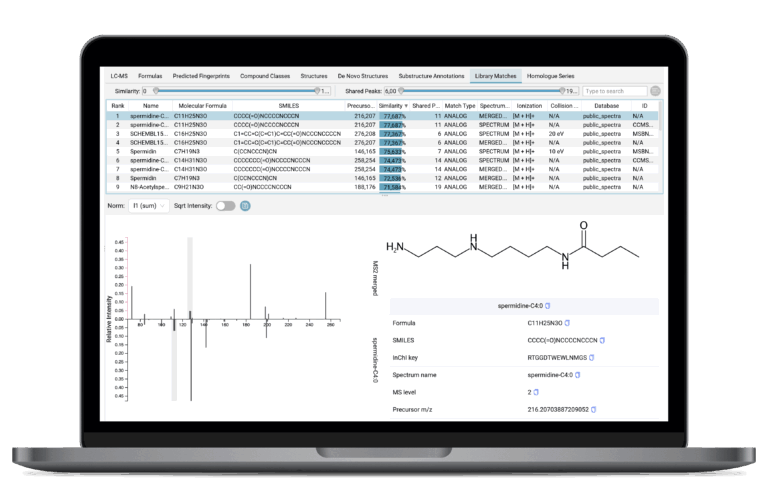768x488 pixels.
Task: Toggle the Sqrt Intensity switch
Action: [225, 206]
